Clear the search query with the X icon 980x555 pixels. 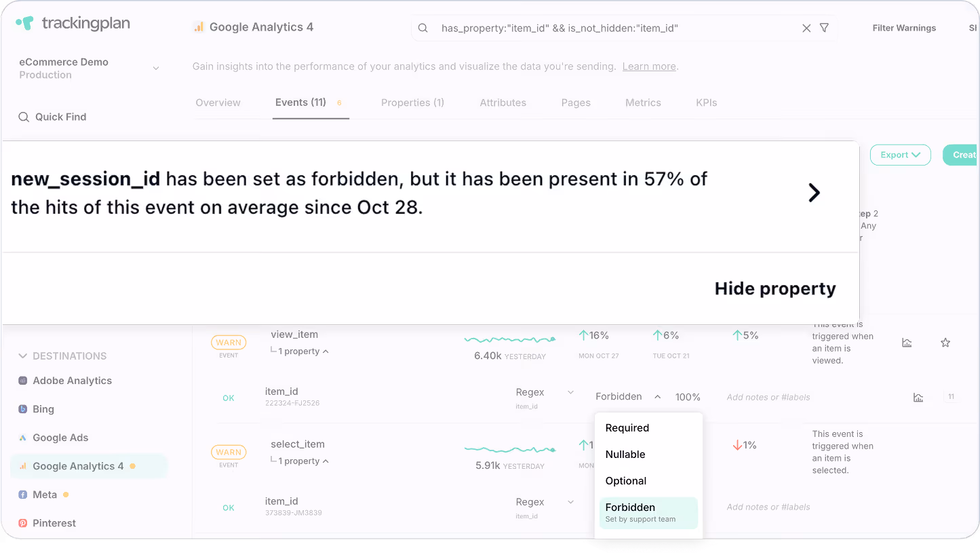(806, 28)
